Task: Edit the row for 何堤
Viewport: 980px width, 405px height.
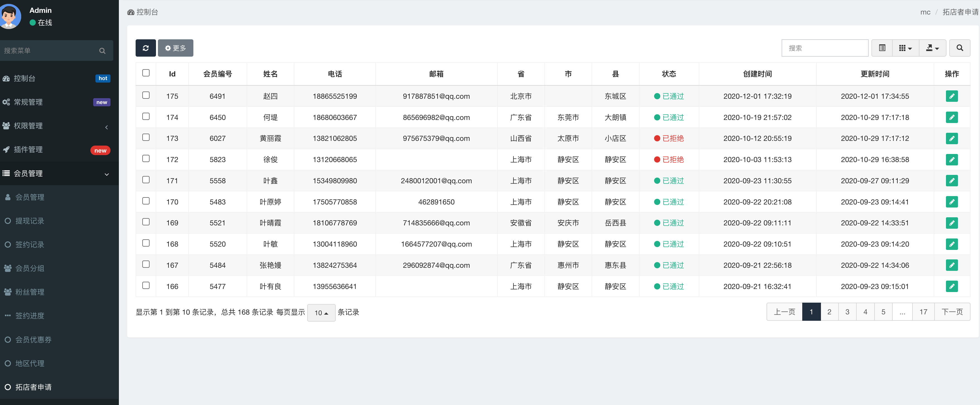Action: coord(952,117)
